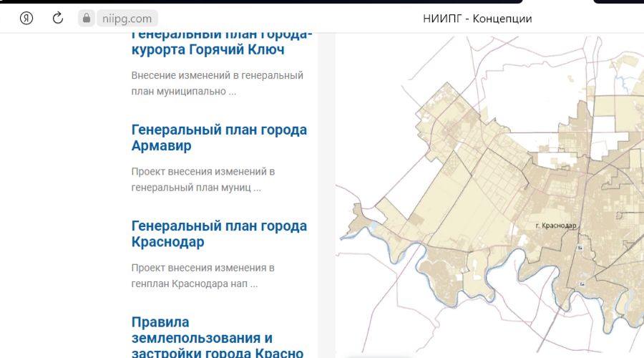This screenshot has width=644, height=358.
Task: Click the upper road marker below г. Краснодар
Action: (581, 248)
